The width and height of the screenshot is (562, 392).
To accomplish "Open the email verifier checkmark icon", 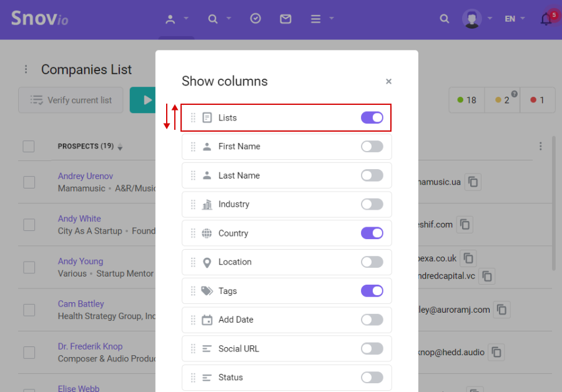I will coord(255,18).
